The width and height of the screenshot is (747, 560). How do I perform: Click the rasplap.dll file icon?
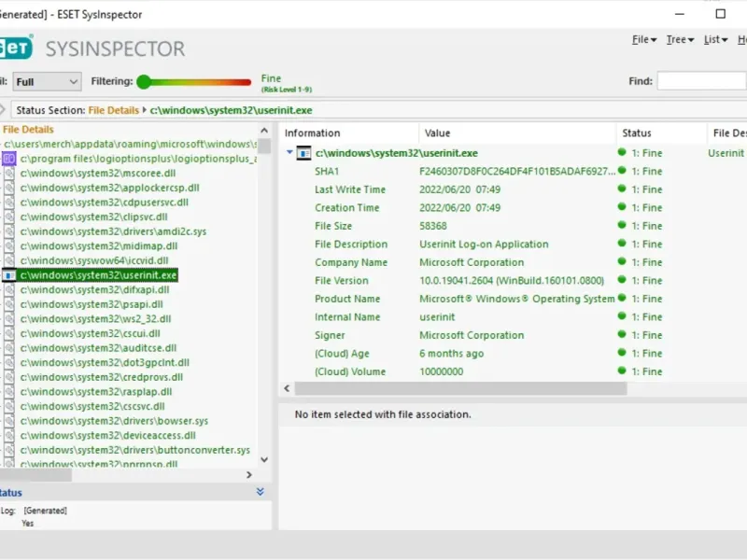click(x=9, y=392)
